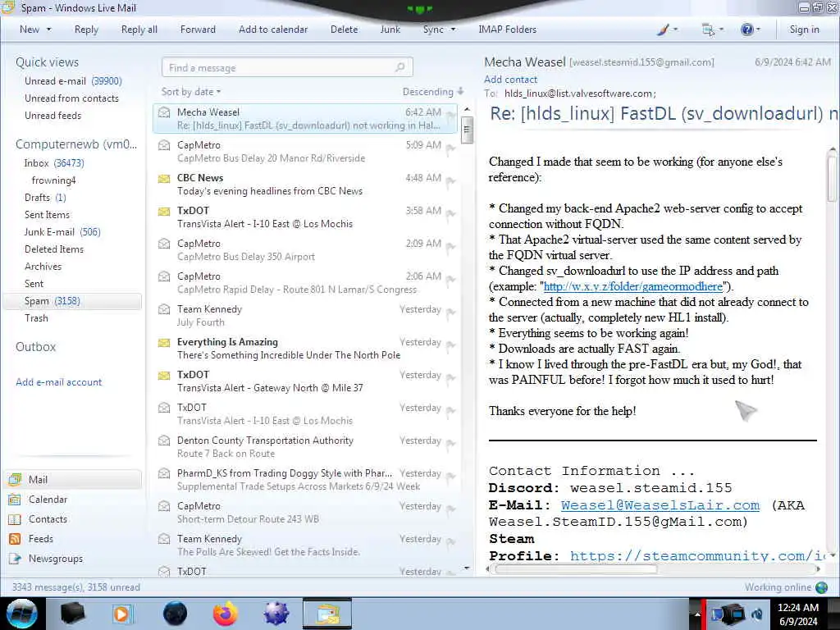Viewport: 840px width, 630px height.
Task: Open the Contacts pane icon
Action: [15, 519]
